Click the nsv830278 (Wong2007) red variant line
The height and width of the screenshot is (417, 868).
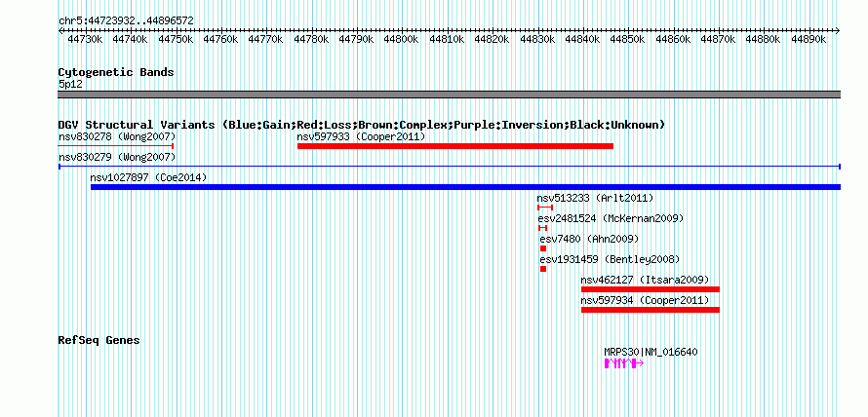[116, 146]
